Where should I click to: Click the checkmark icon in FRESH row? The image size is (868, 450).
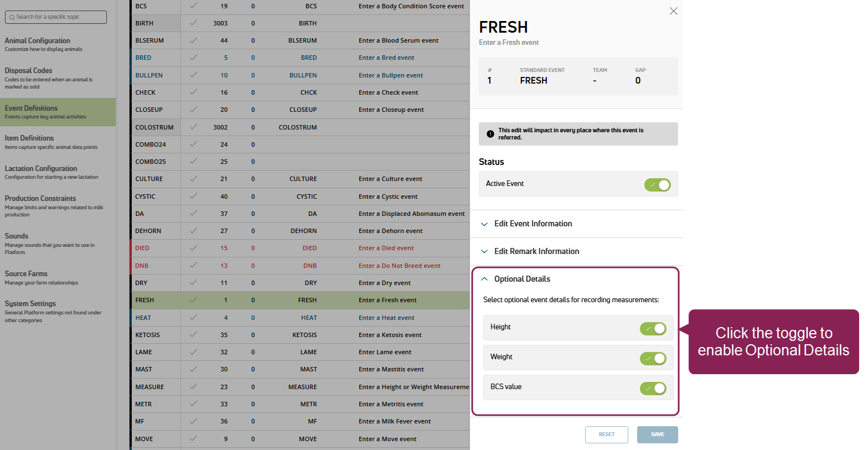click(x=193, y=300)
